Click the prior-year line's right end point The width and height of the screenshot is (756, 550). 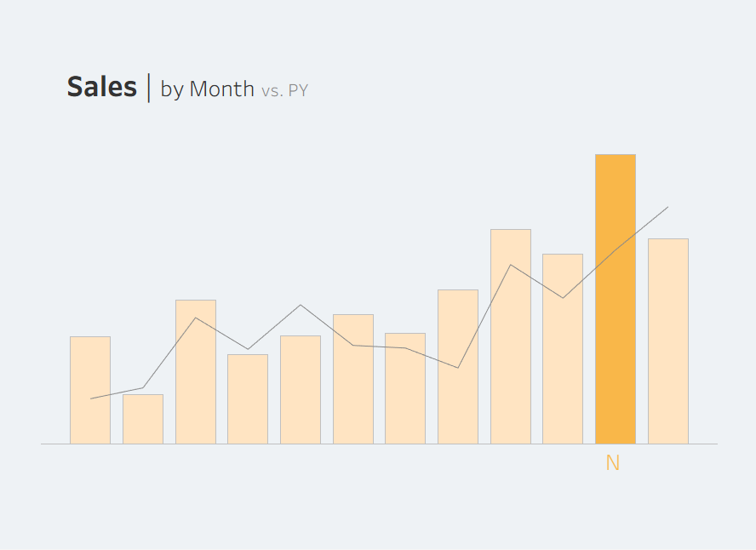[668, 207]
